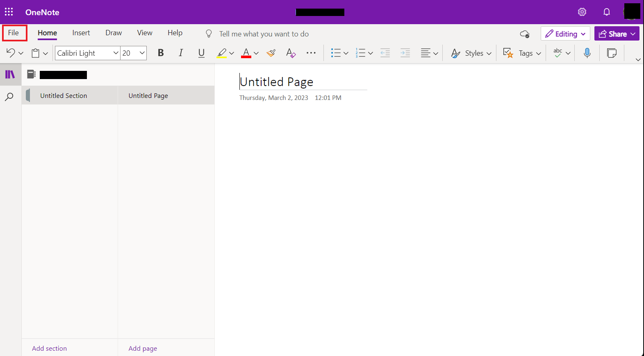Click the Tell me what you want search box
644x356 pixels.
[264, 34]
